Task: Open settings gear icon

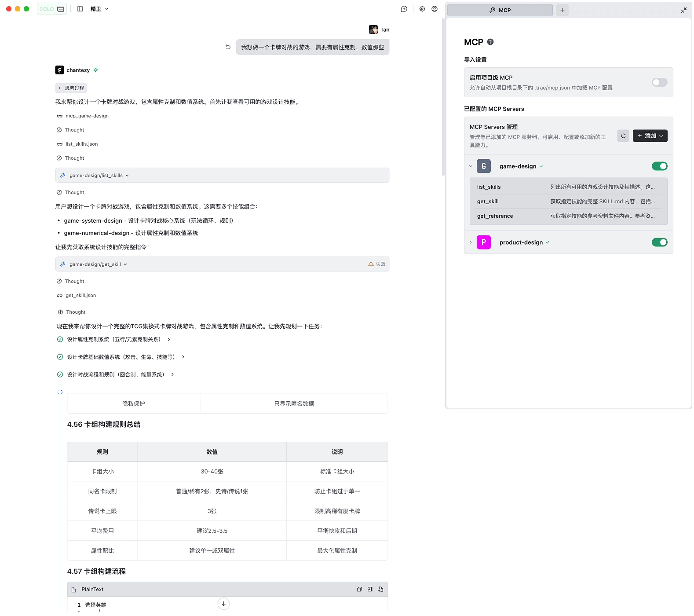Action: click(x=422, y=9)
